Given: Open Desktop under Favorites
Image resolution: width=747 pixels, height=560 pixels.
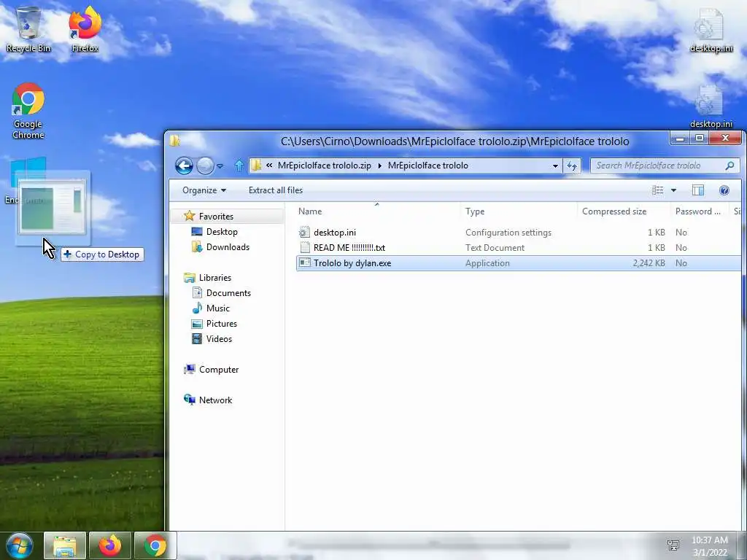Looking at the screenshot, I should (x=222, y=232).
